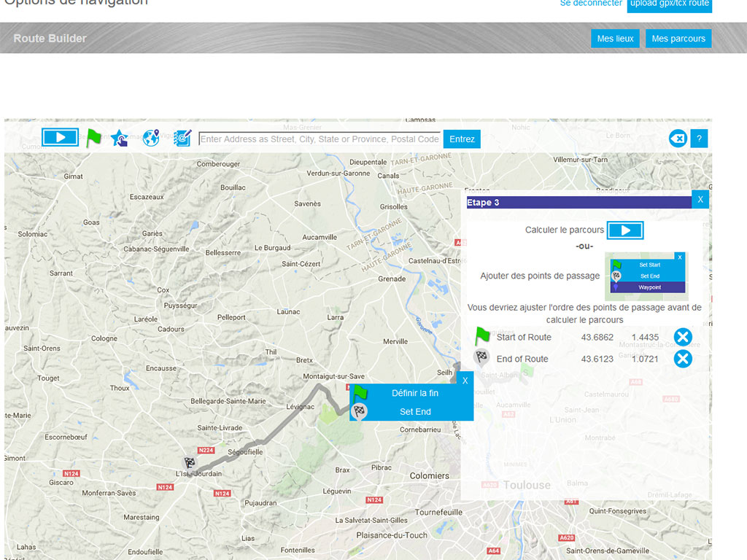This screenshot has height=560, width=747.
Task: Click the calculate route play icon in map toolbar
Action: [x=60, y=138]
